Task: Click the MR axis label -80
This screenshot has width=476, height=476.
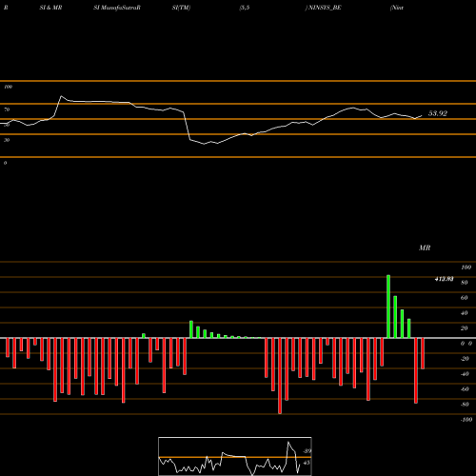Action: [x=465, y=405]
